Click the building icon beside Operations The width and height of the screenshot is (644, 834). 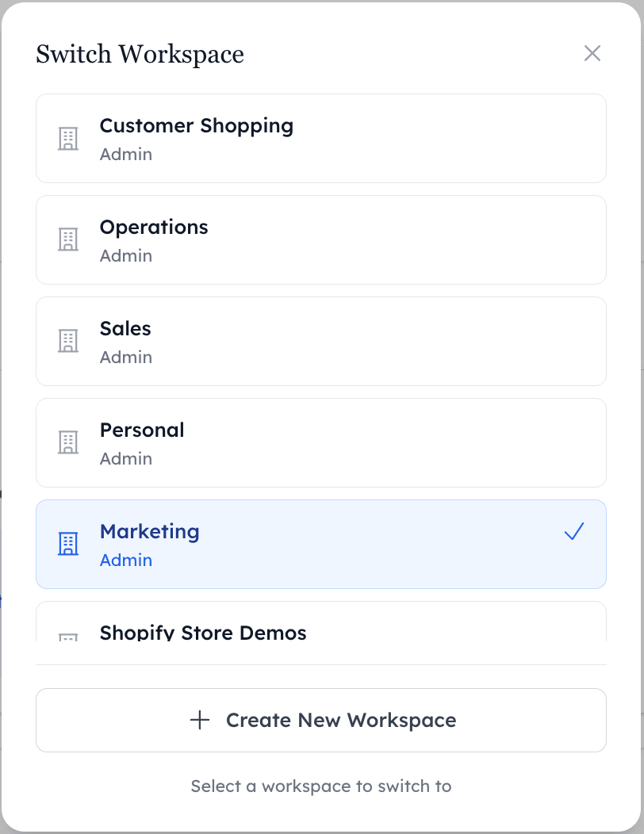[68, 239]
